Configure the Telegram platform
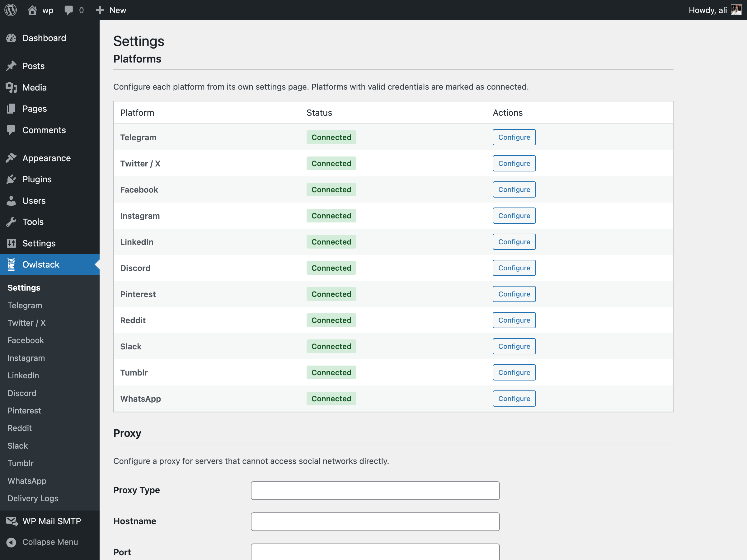747x560 pixels. point(514,138)
